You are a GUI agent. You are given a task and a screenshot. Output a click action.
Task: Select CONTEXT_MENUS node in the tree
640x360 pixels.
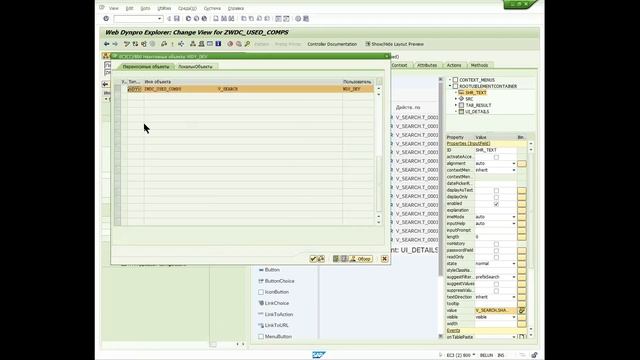pos(477,80)
